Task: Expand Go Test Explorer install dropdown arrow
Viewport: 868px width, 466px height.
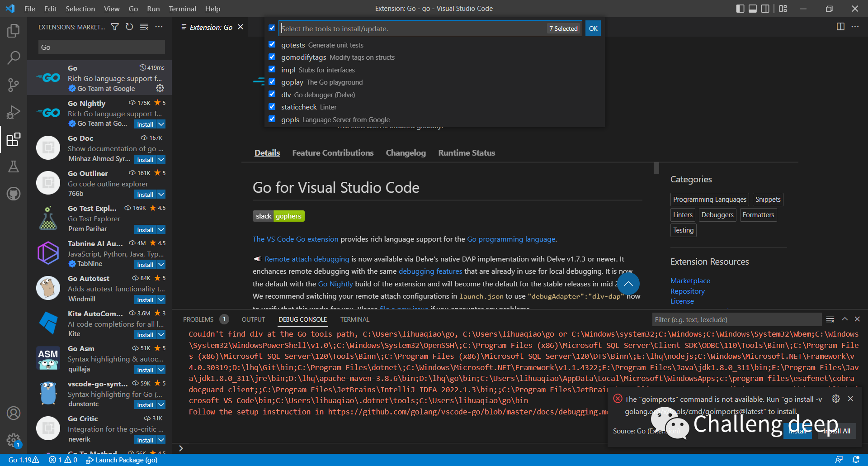Action: 161,229
